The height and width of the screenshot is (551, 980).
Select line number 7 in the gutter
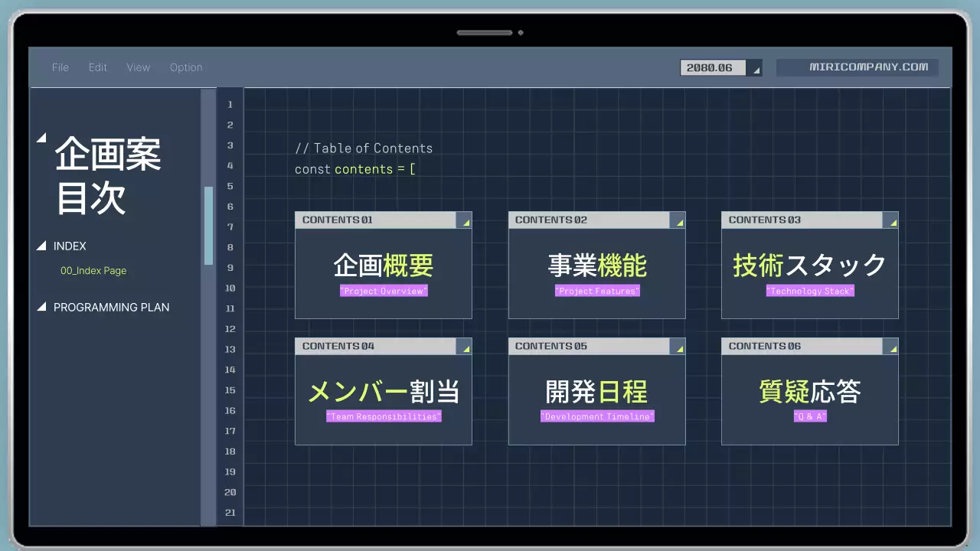(230, 227)
